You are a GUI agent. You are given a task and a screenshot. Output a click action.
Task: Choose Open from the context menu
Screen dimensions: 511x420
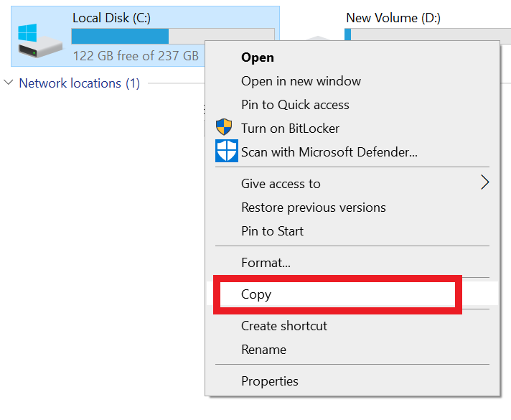click(257, 57)
